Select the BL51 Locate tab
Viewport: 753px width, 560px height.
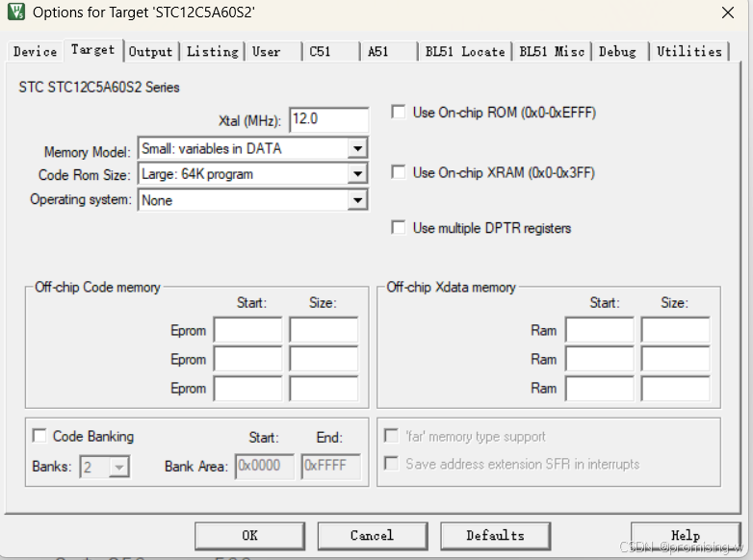pyautogui.click(x=465, y=51)
